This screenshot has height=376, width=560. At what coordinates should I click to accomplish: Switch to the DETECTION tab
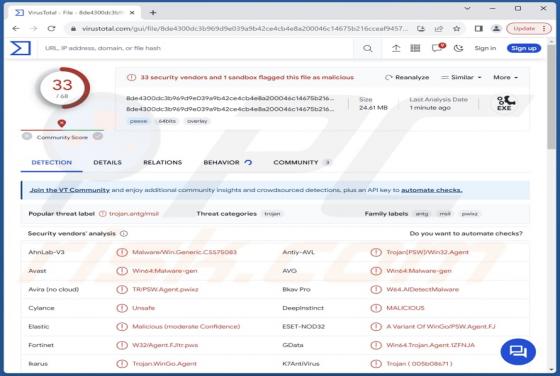[x=51, y=162]
